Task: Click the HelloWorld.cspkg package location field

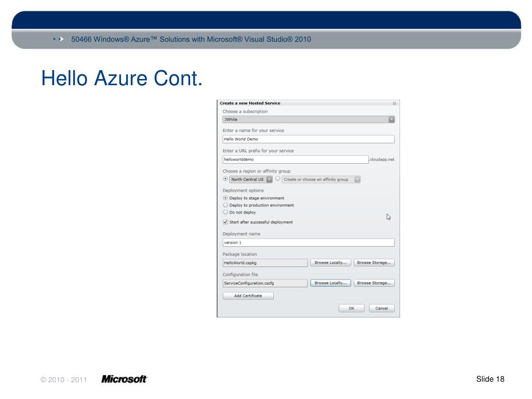Action: coord(265,263)
